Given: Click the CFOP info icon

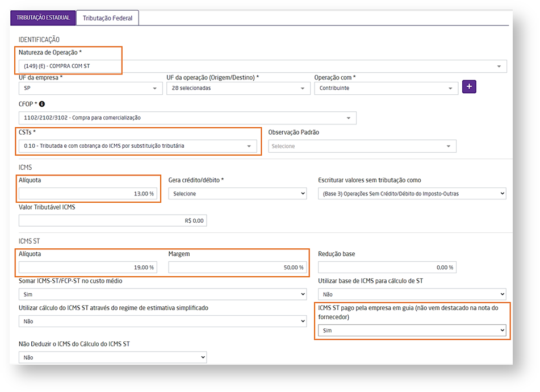Looking at the screenshot, I should coord(42,104).
